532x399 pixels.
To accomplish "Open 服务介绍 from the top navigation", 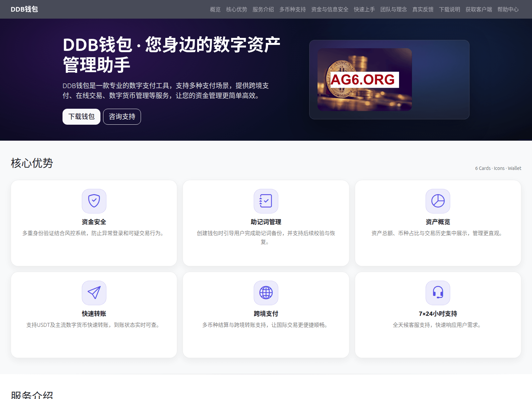I will [x=263, y=9].
